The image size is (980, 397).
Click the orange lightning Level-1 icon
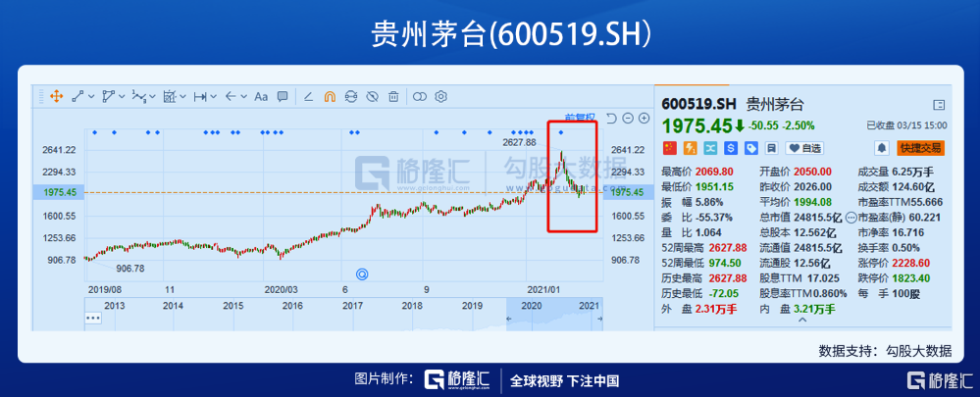coord(690,148)
